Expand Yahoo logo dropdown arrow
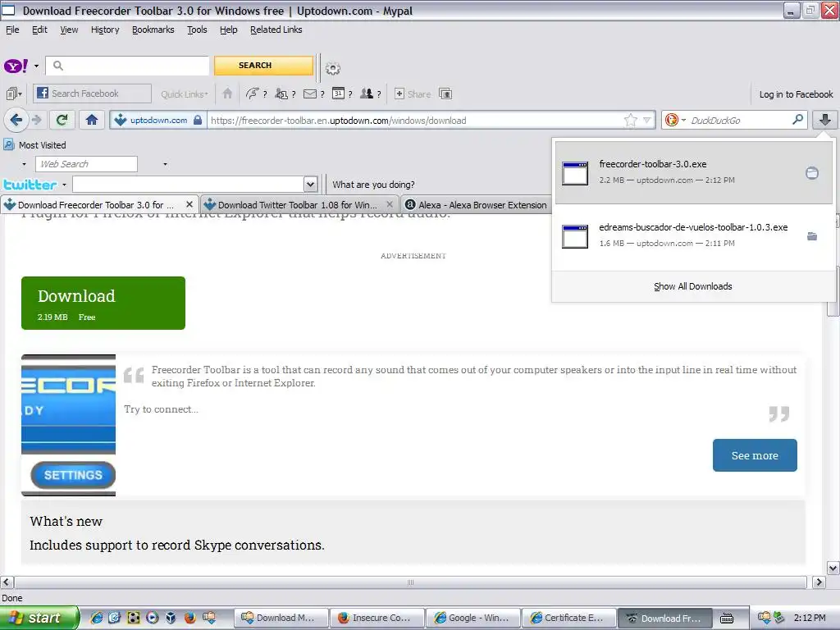This screenshot has width=840, height=630. point(36,66)
